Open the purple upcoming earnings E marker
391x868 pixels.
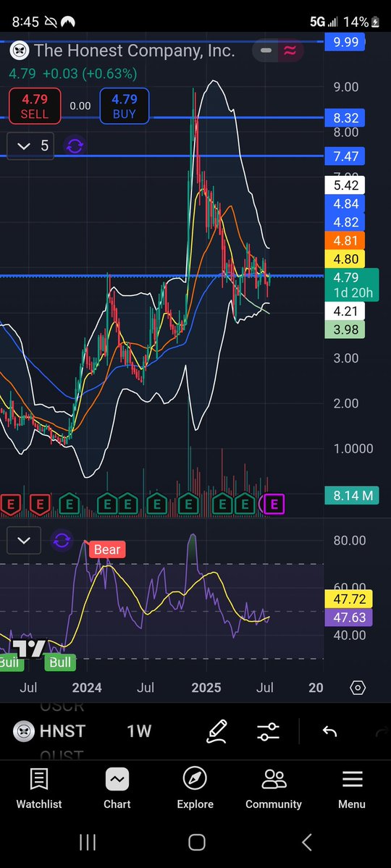click(274, 505)
